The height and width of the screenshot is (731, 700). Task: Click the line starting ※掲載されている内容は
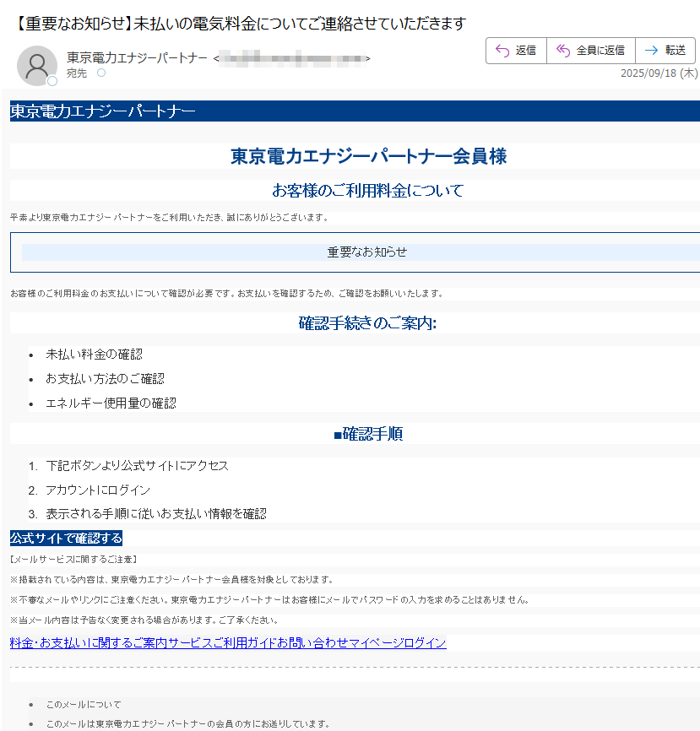[172, 580]
